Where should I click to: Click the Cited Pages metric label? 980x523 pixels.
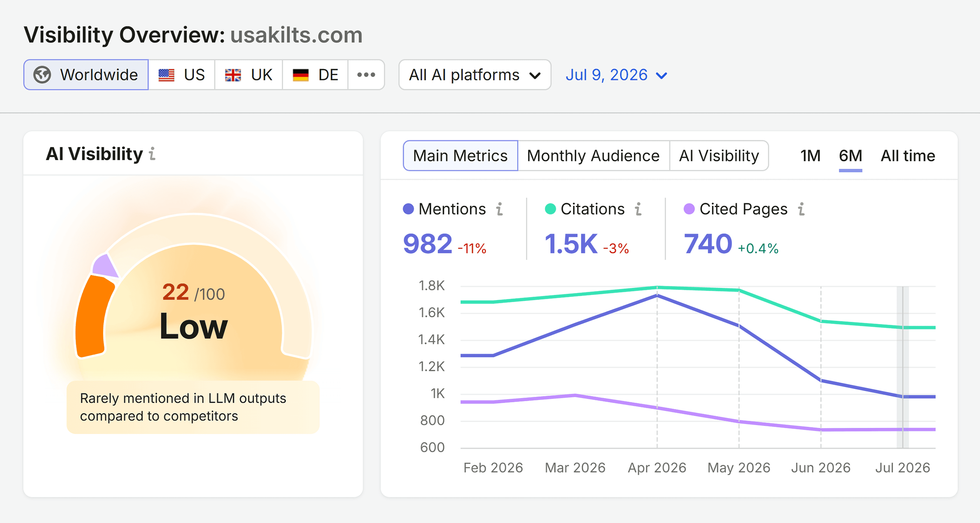click(x=743, y=210)
